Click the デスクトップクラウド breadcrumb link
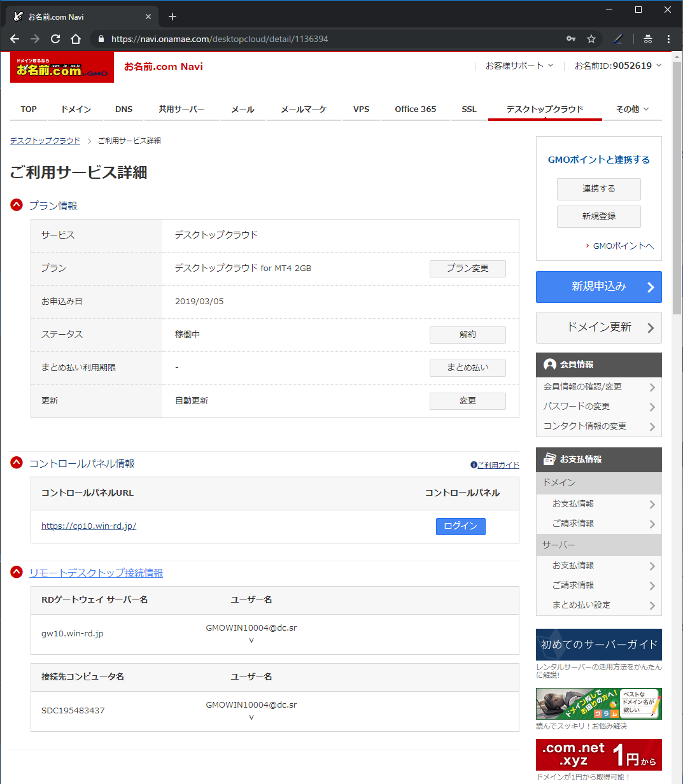683x784 pixels. [x=45, y=141]
